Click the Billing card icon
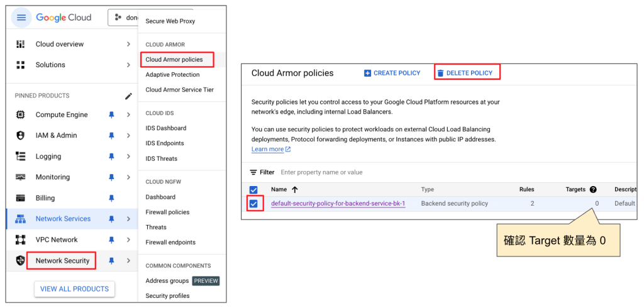Screen dimensions: 644x308 tap(20, 199)
